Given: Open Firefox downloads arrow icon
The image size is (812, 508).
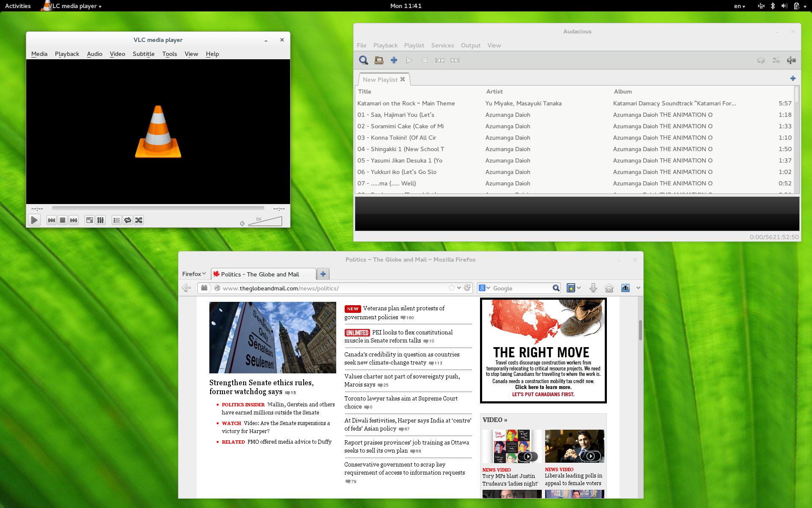Looking at the screenshot, I should [593, 288].
